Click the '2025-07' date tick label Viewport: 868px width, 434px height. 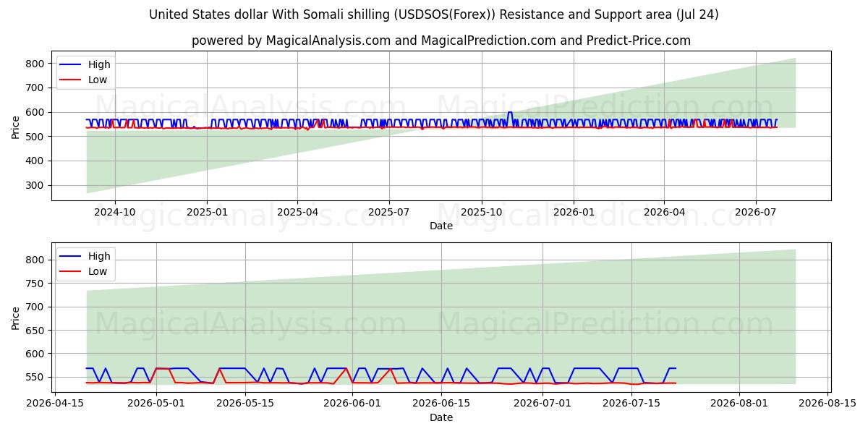click(388, 213)
